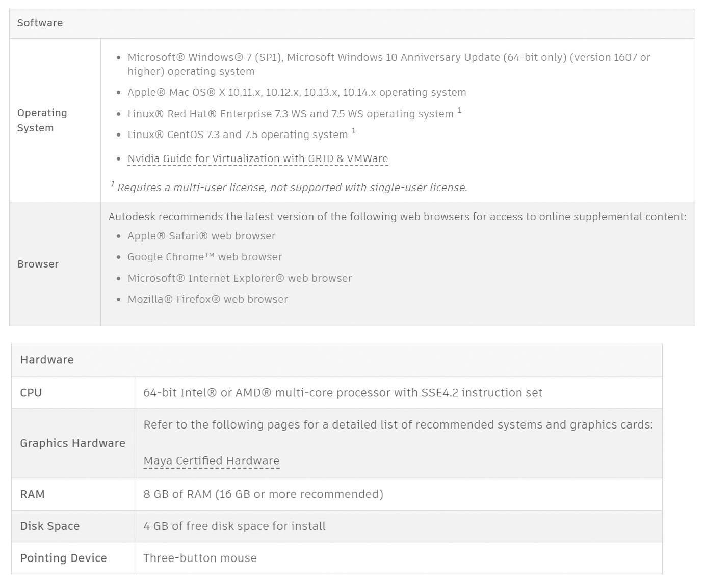The image size is (705, 588).
Task: Click the Software table header
Action: click(40, 23)
